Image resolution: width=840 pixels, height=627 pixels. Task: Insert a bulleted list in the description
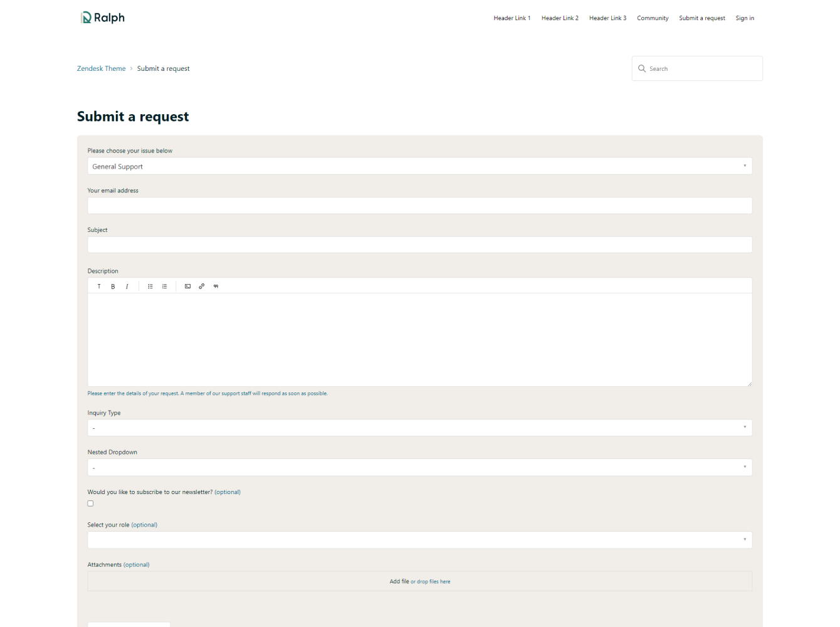pyautogui.click(x=150, y=287)
